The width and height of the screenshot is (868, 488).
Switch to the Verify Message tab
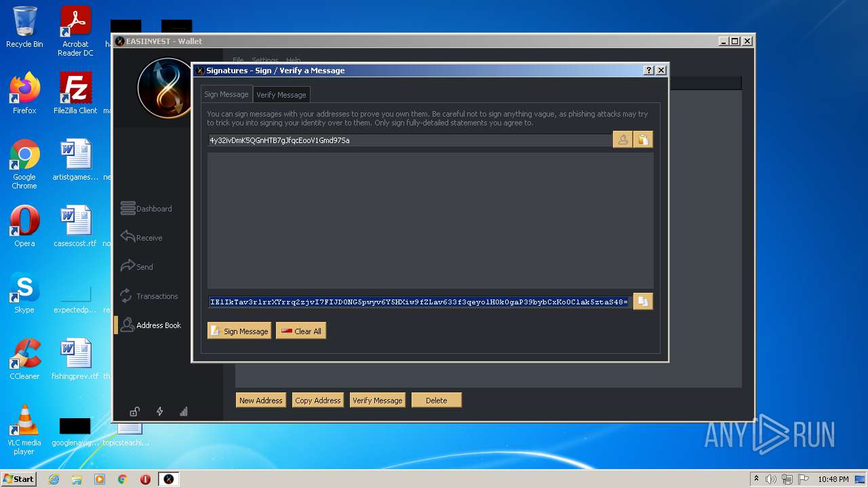[281, 95]
